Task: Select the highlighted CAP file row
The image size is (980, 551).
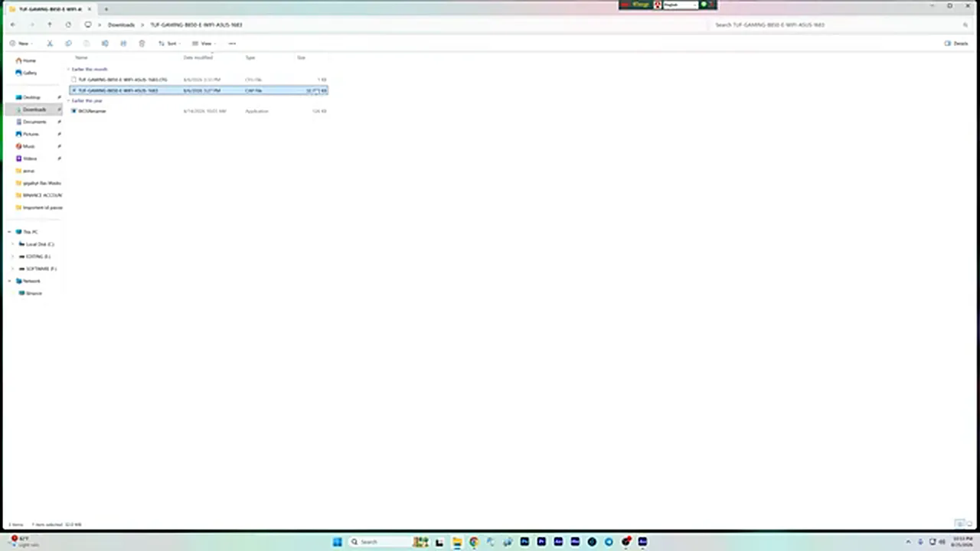Action: pyautogui.click(x=198, y=90)
